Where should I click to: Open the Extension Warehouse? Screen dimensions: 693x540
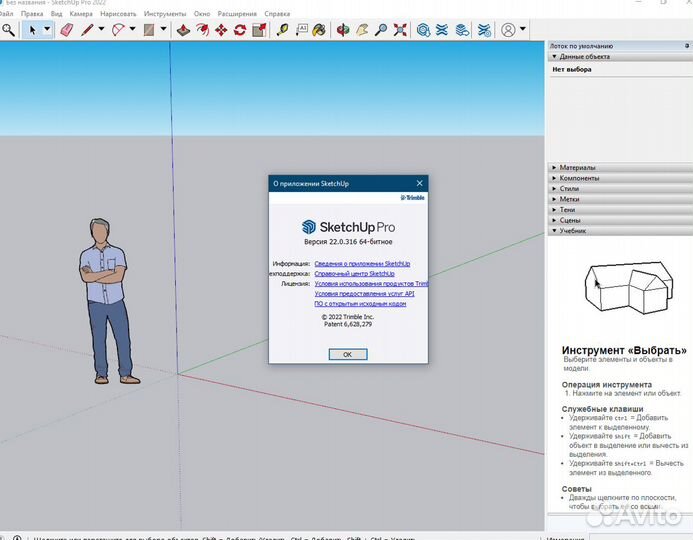[442, 30]
